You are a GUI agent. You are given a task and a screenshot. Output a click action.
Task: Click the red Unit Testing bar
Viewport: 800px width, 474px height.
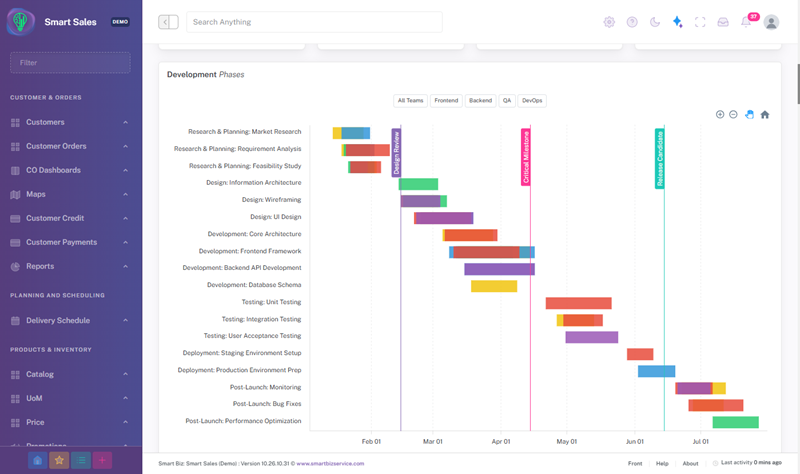click(579, 303)
